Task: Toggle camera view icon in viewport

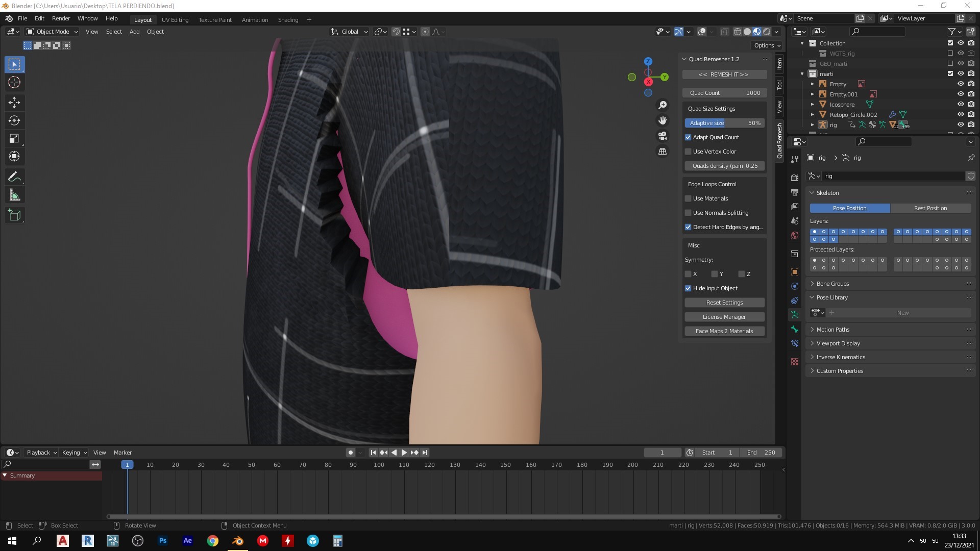Action: pos(663,136)
